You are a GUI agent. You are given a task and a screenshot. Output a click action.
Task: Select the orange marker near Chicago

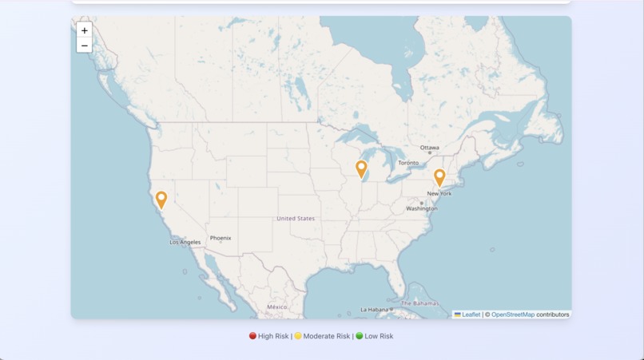(361, 169)
